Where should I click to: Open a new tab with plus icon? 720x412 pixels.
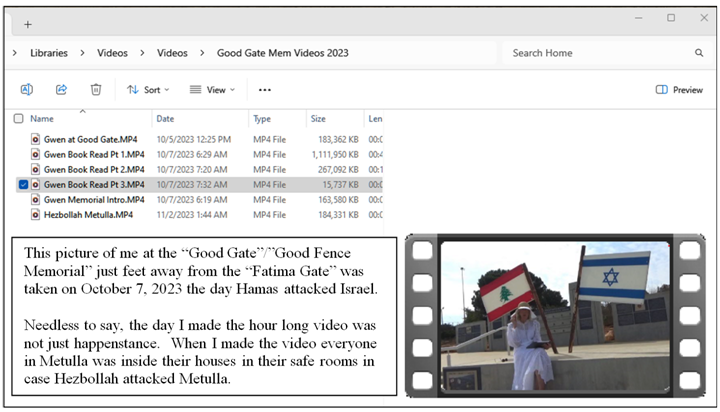27,23
